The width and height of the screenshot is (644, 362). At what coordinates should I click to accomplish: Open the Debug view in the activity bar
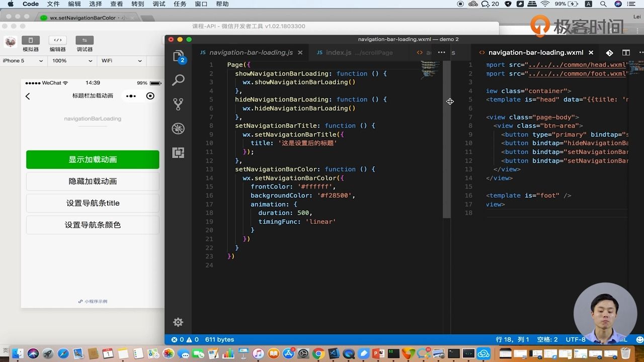point(178,129)
